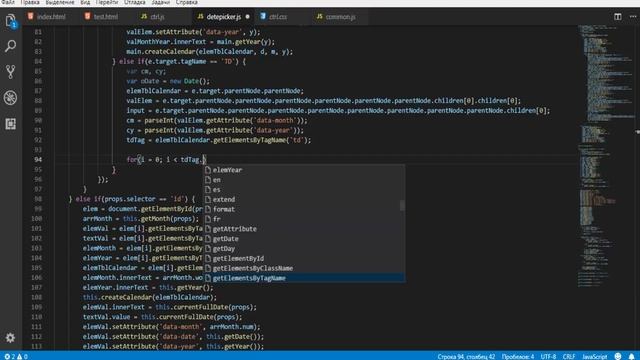
Task: Choose elemYear from the suggestion list
Action: coord(304,170)
